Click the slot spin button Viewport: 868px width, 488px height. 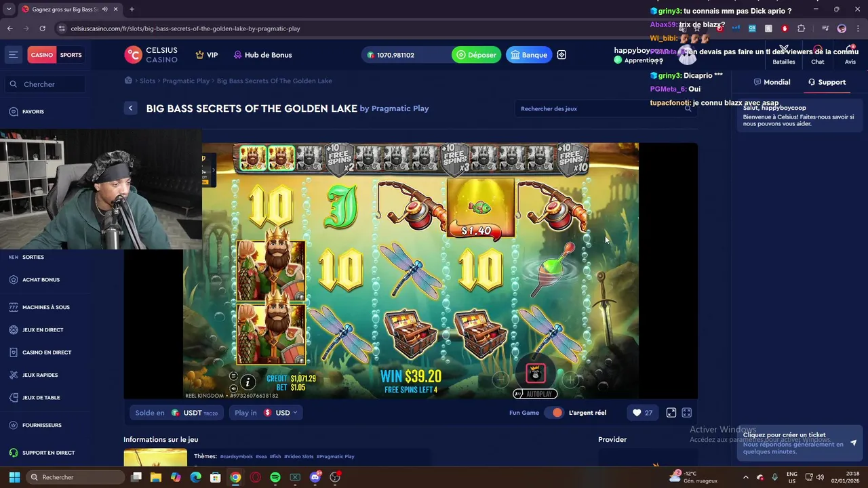click(x=536, y=373)
